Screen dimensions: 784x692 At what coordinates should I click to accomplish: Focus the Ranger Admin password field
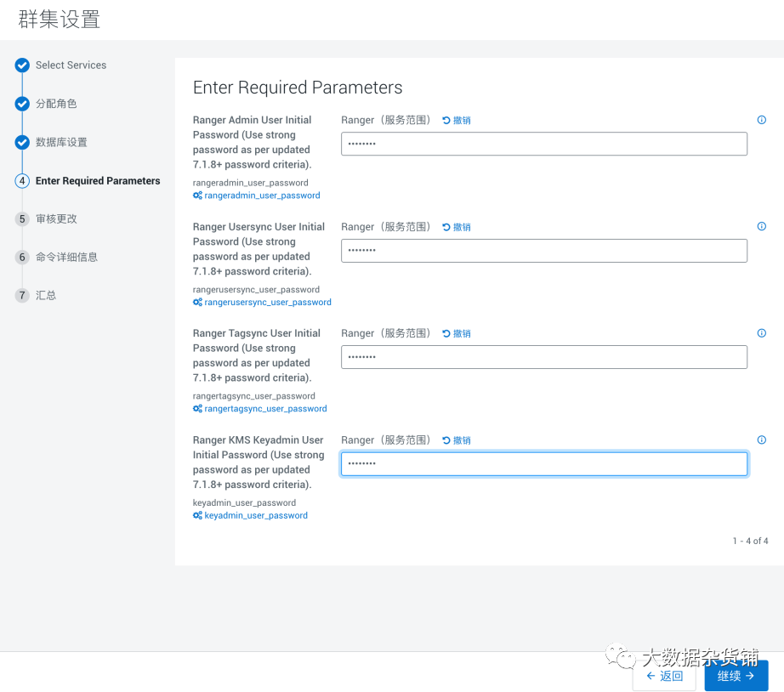pos(544,144)
